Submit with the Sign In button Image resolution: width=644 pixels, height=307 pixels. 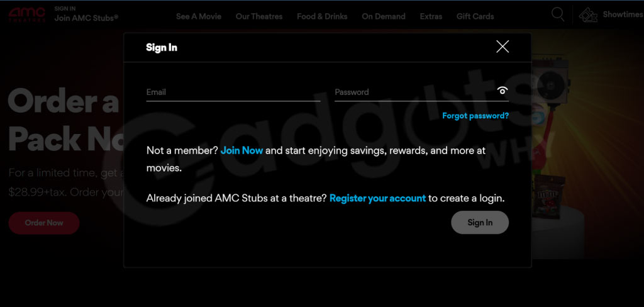point(480,222)
